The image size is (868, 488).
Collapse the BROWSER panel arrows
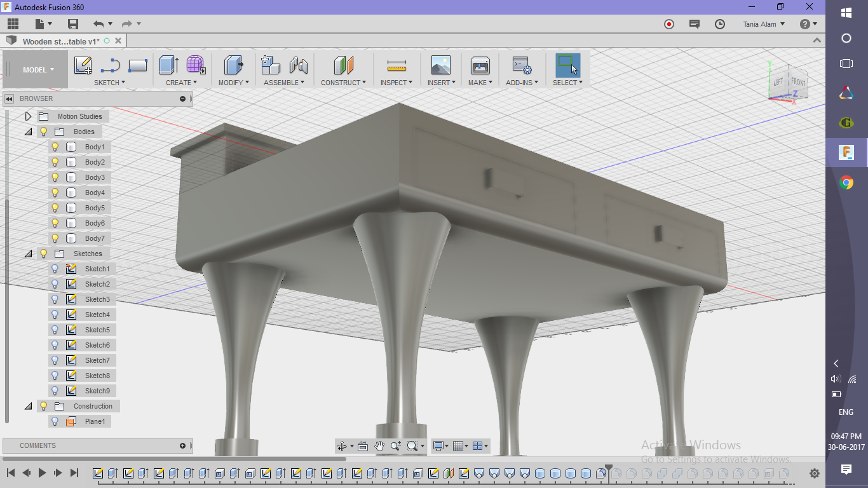click(9, 98)
